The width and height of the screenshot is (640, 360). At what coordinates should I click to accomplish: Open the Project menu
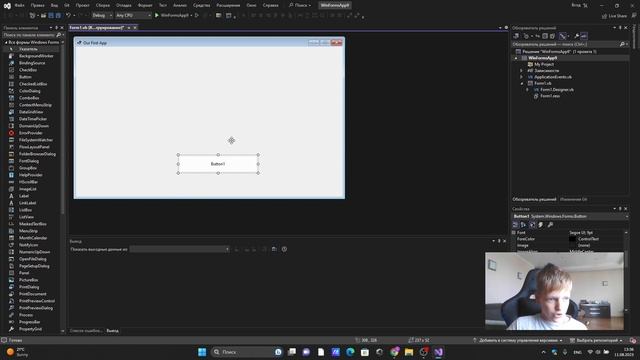pos(82,5)
